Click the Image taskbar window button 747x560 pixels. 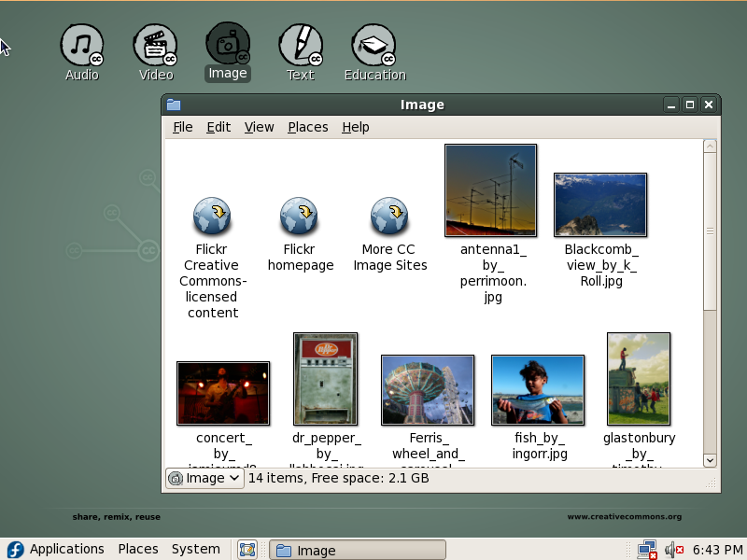[358, 550]
